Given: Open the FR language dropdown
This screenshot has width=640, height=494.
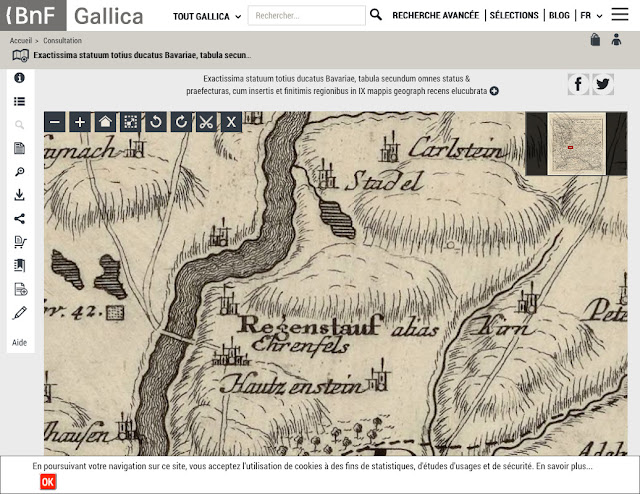Looking at the screenshot, I should tap(591, 16).
